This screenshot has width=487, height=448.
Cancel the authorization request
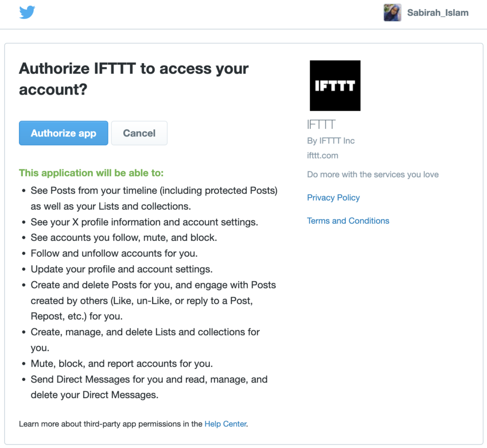[x=139, y=133]
